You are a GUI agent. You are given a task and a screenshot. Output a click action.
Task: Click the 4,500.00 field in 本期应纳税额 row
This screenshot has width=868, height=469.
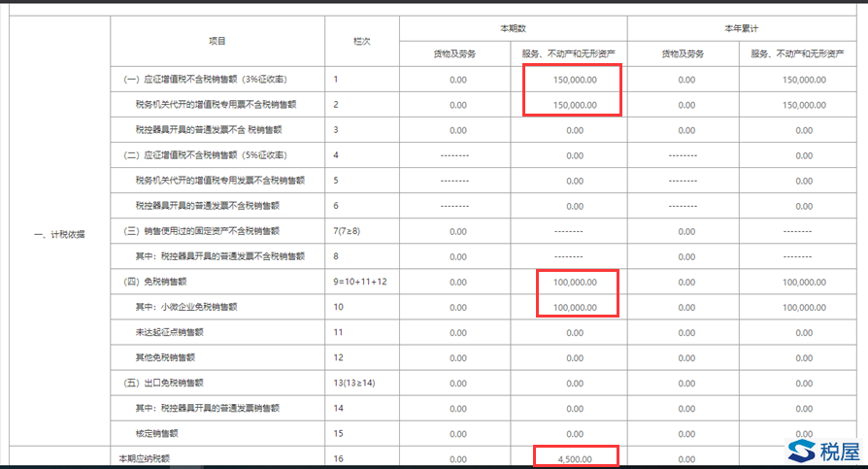[x=575, y=458]
